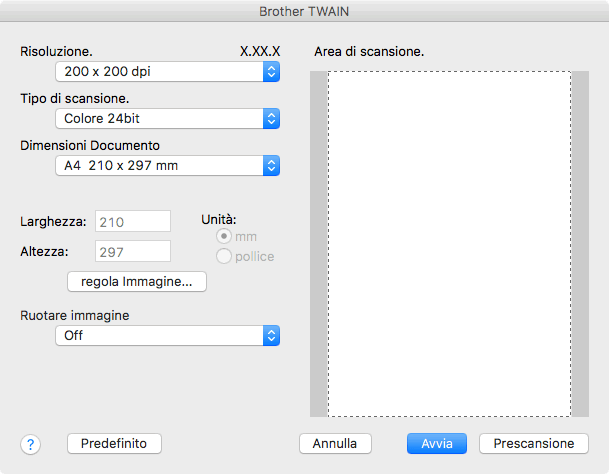
Task: Open the Dimensioni Documento A4 dropdown
Action: click(x=167, y=166)
